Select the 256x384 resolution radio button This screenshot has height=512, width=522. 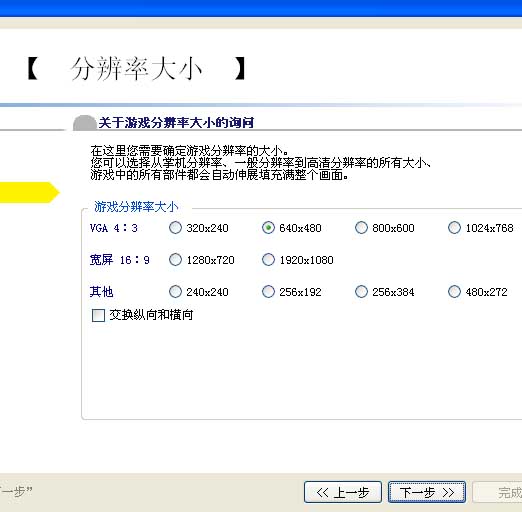click(x=361, y=292)
